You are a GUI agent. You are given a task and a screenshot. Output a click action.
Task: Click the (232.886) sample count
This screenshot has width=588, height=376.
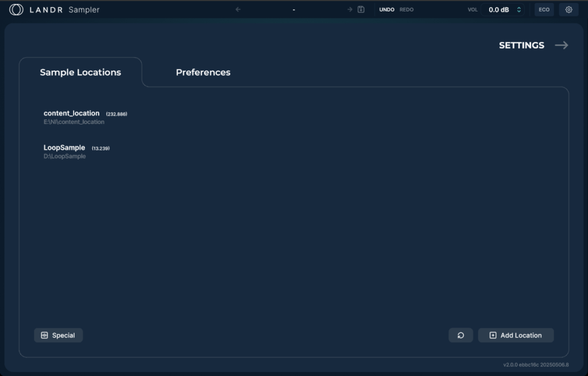tap(117, 114)
